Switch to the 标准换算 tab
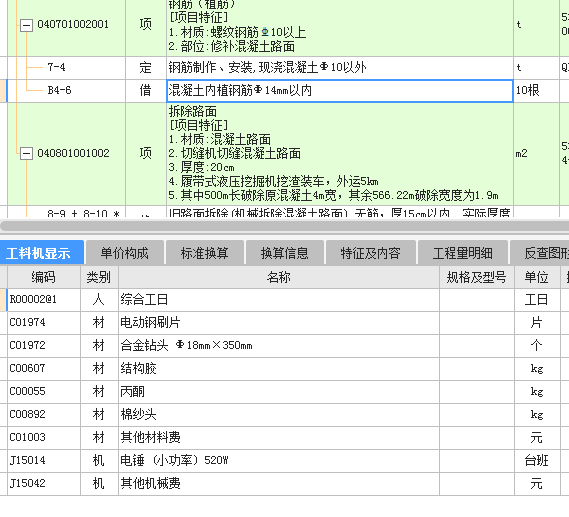Image resolution: width=569 pixels, height=517 pixels. (x=205, y=253)
